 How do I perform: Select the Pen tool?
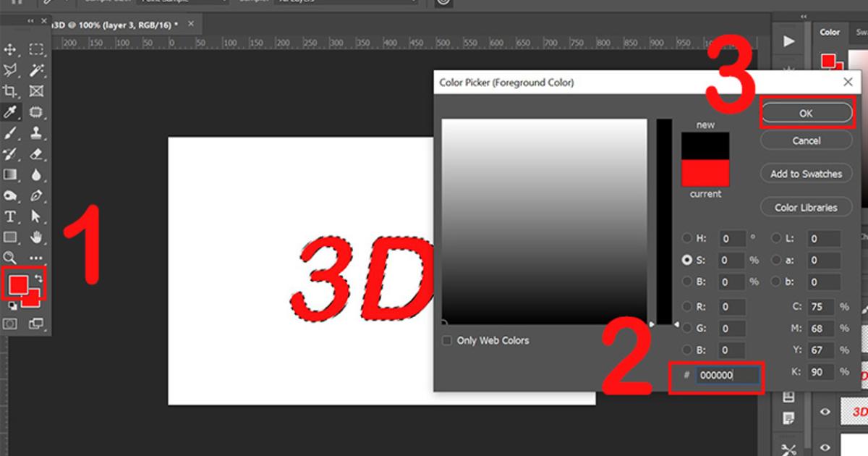[36, 195]
